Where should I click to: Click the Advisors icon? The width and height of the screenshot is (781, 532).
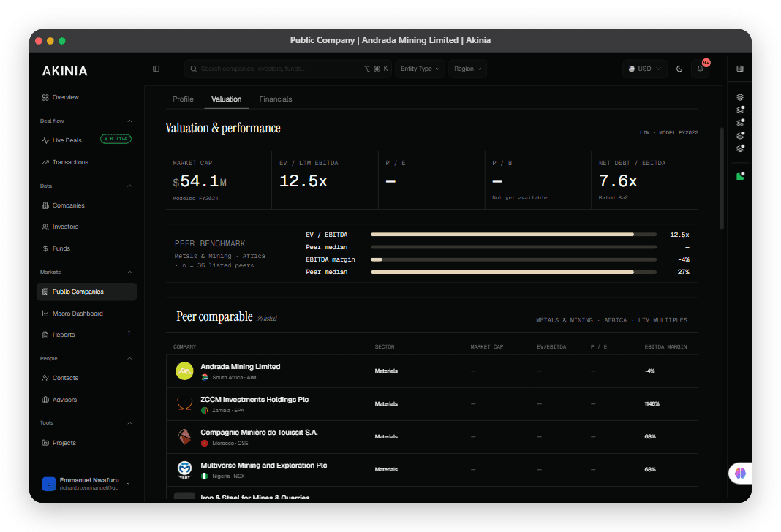point(45,400)
